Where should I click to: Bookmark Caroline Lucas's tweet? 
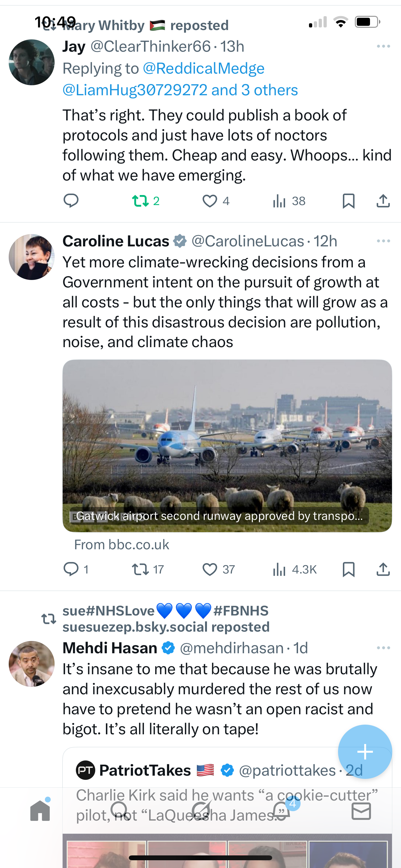(348, 569)
